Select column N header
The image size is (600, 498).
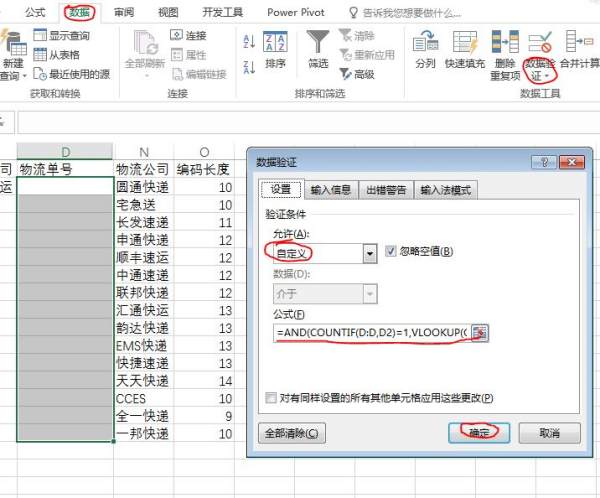point(144,152)
